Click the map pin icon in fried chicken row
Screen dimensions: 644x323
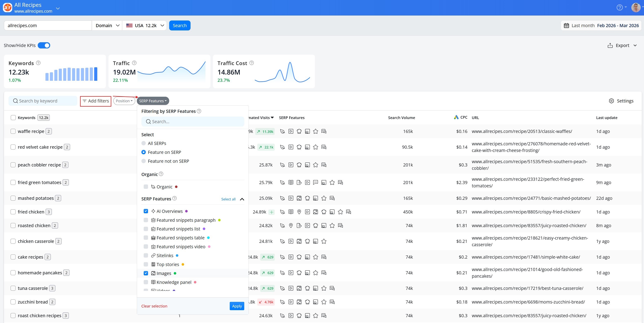[x=299, y=212]
